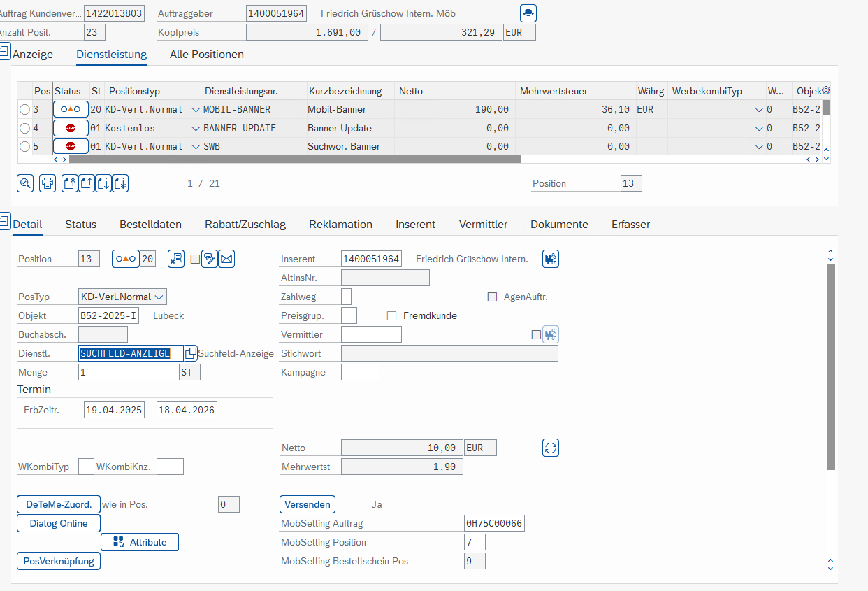Switch to Alle Positionen tab
The width and height of the screenshot is (868, 591).
[207, 54]
